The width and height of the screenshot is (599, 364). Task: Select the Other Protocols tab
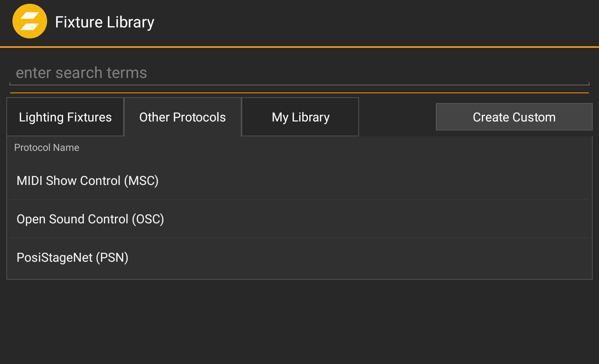pos(182,117)
